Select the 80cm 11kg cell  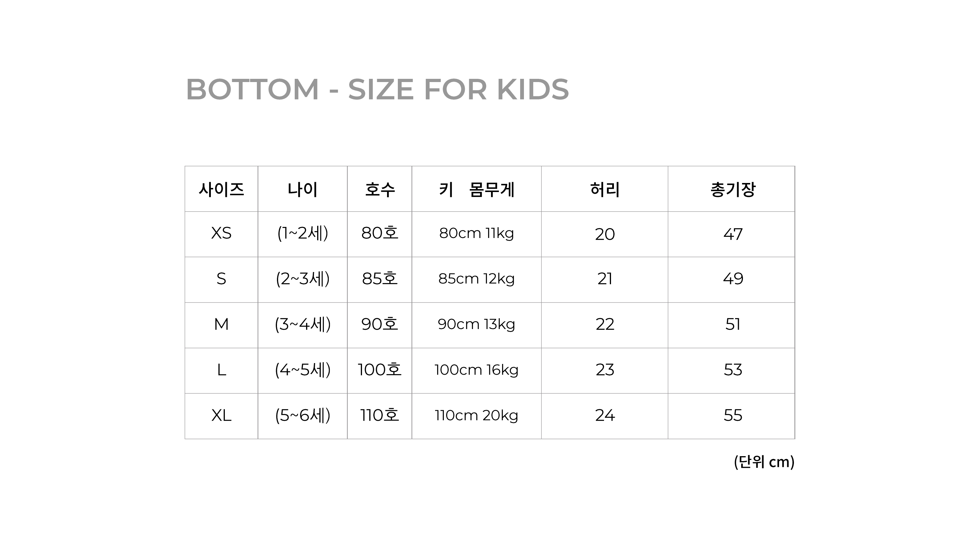[476, 233]
